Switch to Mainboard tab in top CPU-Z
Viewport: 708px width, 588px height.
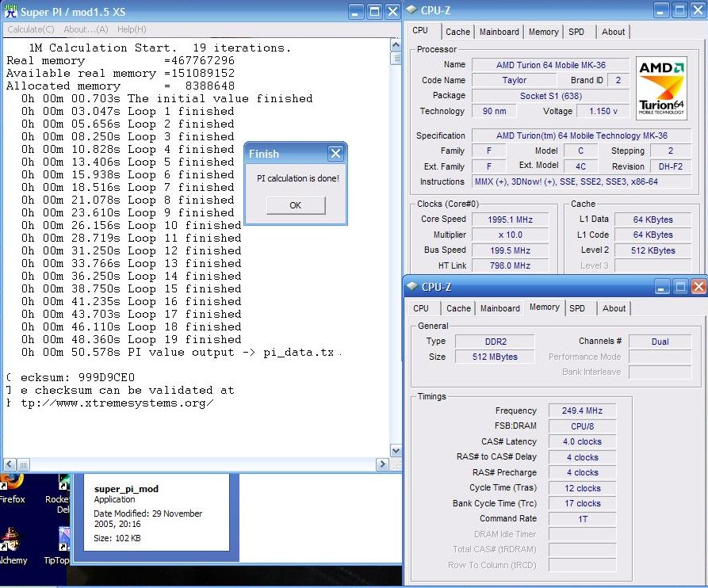[499, 32]
